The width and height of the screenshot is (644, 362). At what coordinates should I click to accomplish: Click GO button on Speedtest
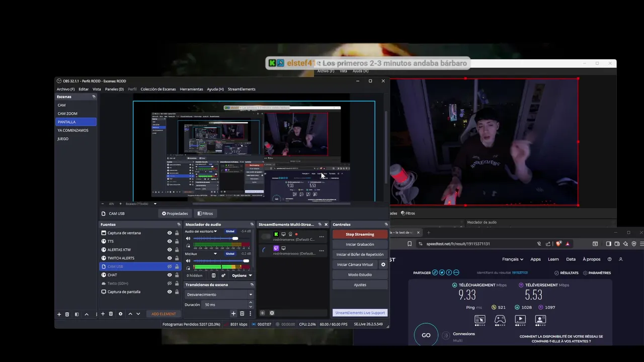click(426, 335)
